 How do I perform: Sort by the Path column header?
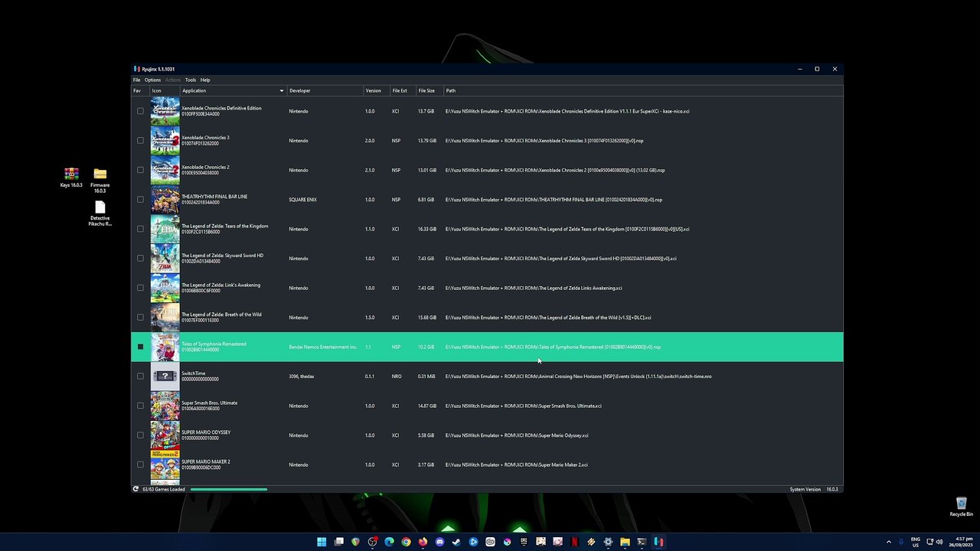pos(643,90)
